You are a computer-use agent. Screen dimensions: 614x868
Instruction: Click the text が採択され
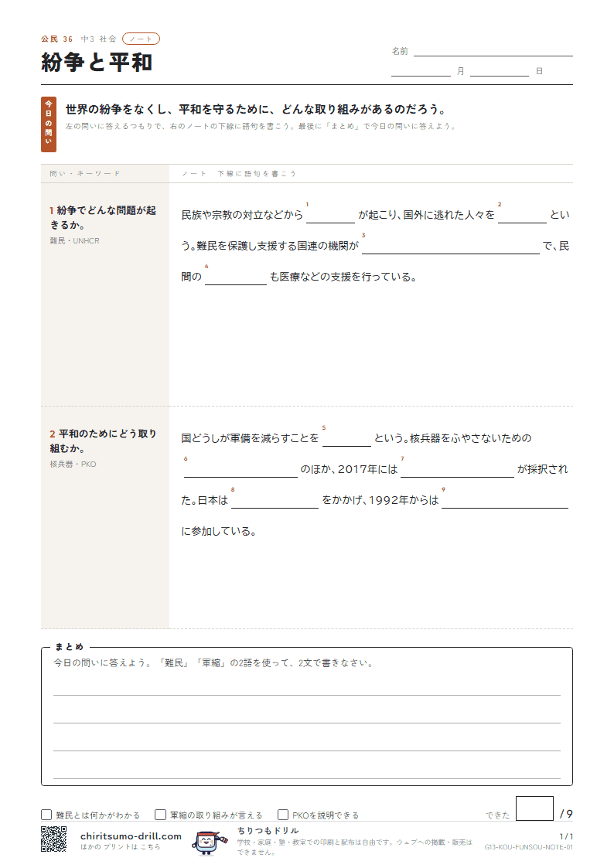click(x=543, y=469)
